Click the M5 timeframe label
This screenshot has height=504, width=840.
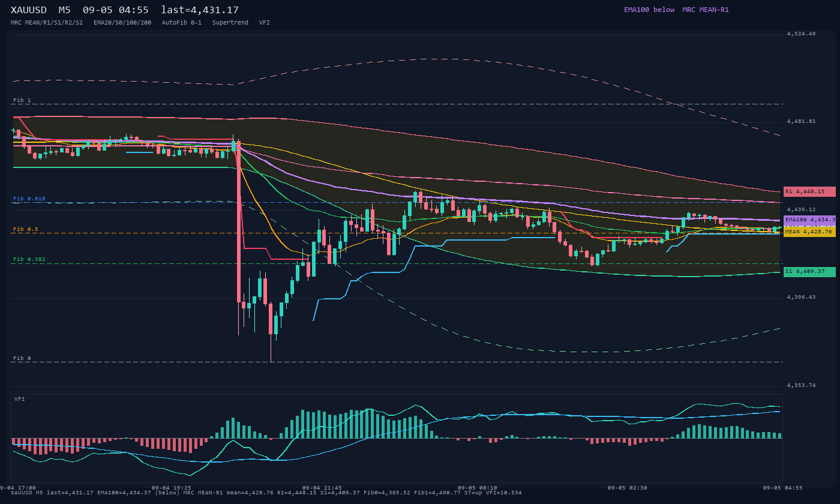pyautogui.click(x=65, y=10)
